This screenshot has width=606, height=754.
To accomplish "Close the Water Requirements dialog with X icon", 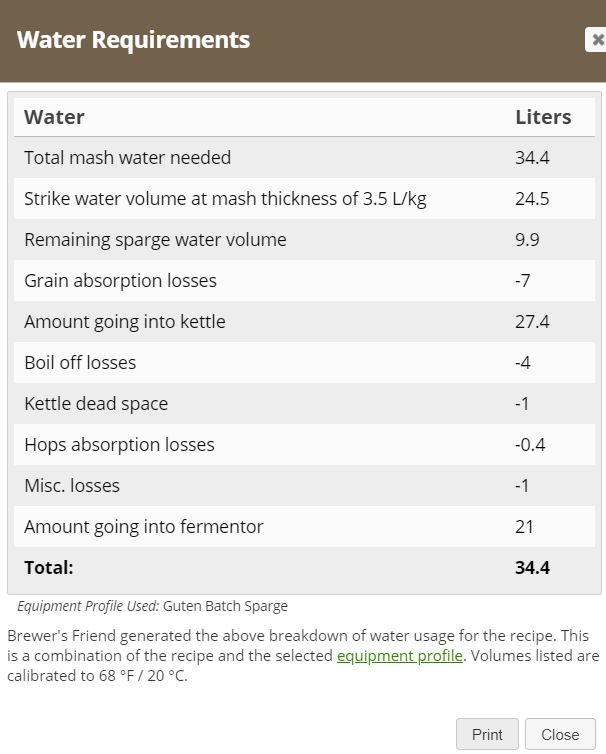I will 596,39.
